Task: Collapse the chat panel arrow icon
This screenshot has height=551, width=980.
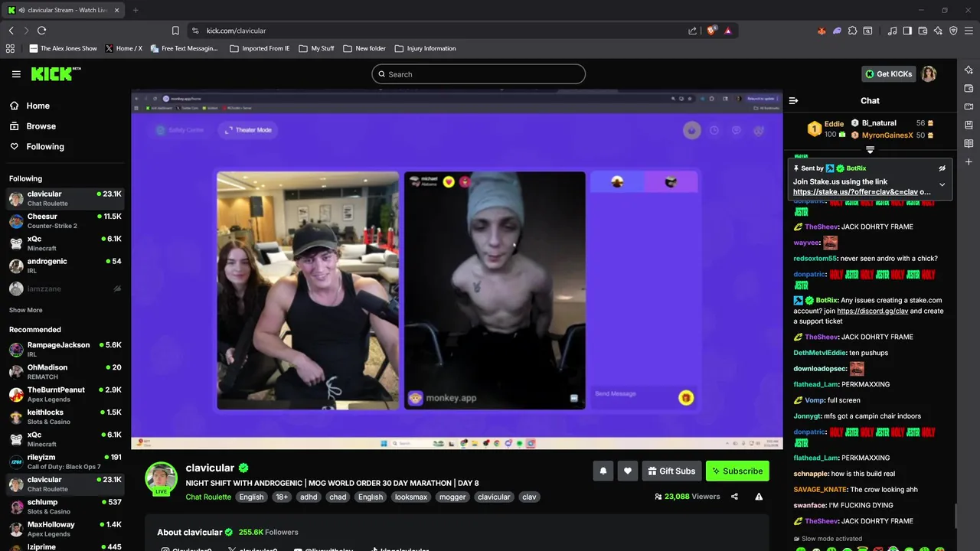Action: click(x=793, y=100)
